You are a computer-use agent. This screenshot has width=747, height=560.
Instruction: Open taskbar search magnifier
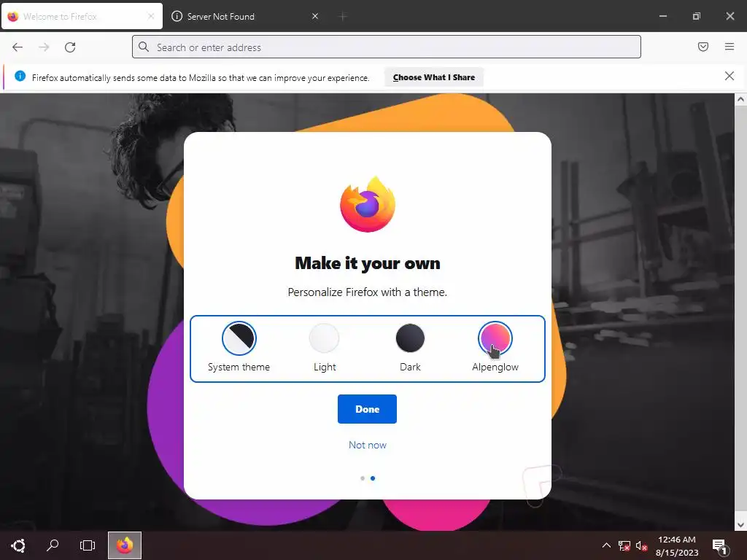coord(53,545)
